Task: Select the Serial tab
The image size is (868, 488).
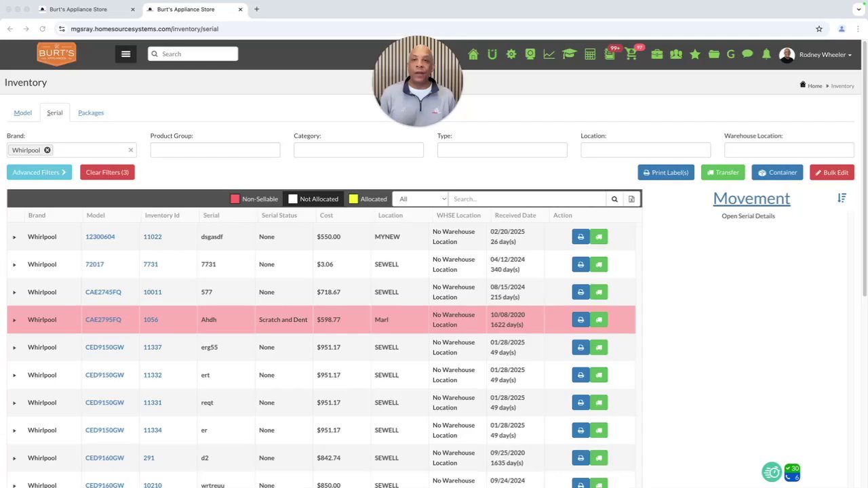Action: click(x=55, y=113)
